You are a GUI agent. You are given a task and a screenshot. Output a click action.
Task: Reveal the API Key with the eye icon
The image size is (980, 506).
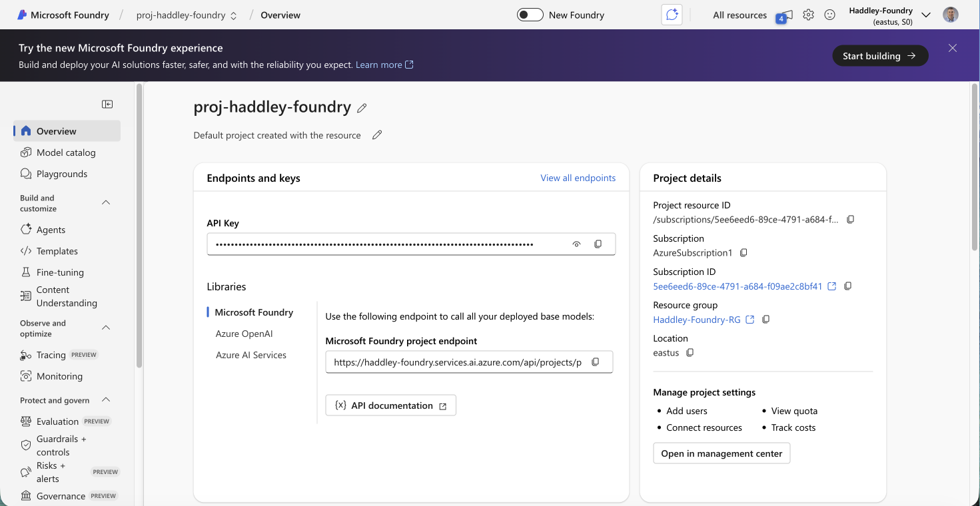(x=576, y=244)
